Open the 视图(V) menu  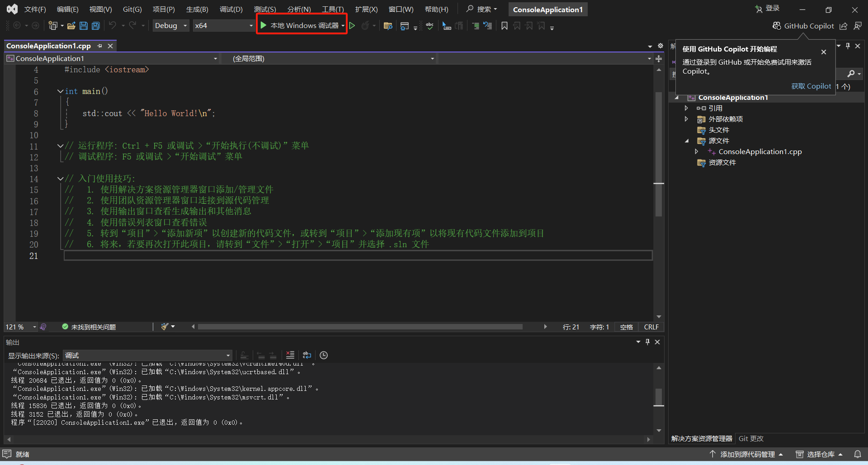[x=100, y=9]
